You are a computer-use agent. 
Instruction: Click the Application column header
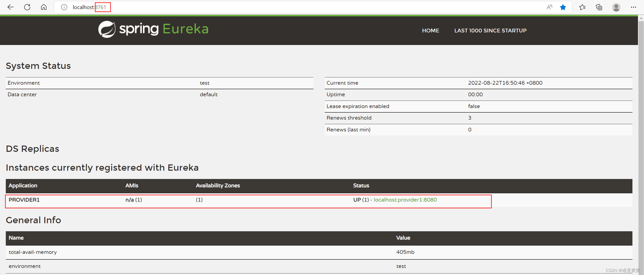(23, 186)
